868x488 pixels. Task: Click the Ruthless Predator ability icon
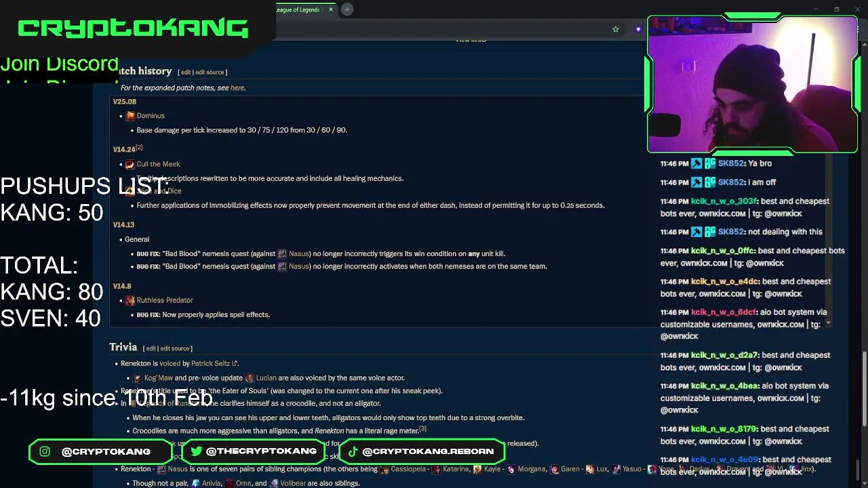point(130,300)
